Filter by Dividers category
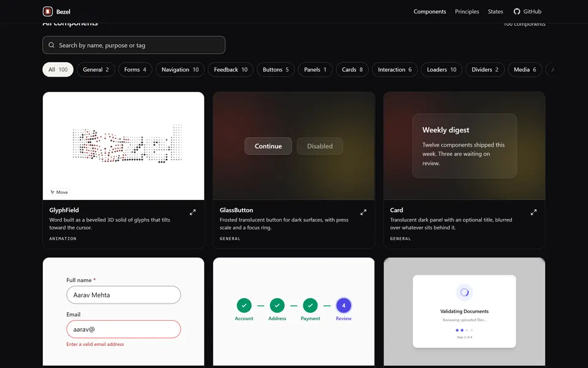The image size is (588, 368). pyautogui.click(x=485, y=69)
